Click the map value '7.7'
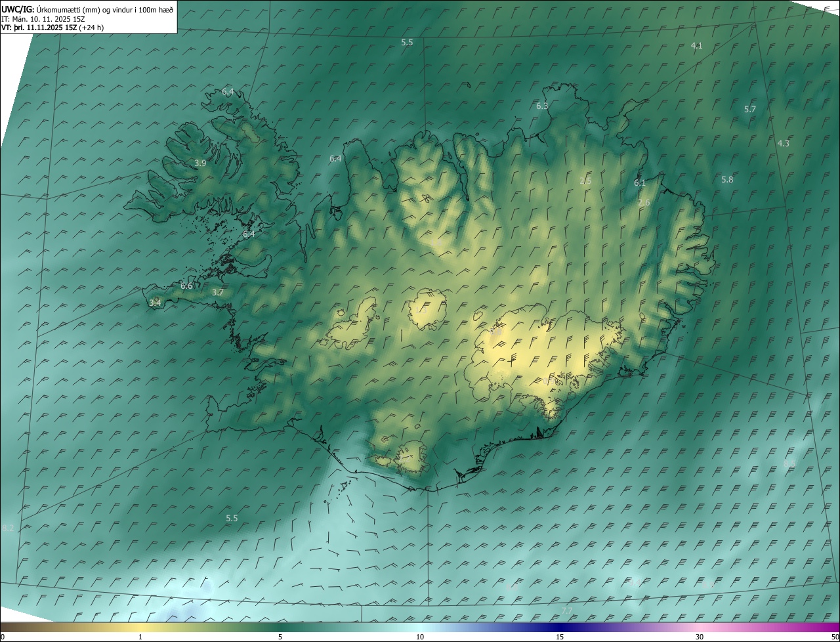 click(x=568, y=610)
